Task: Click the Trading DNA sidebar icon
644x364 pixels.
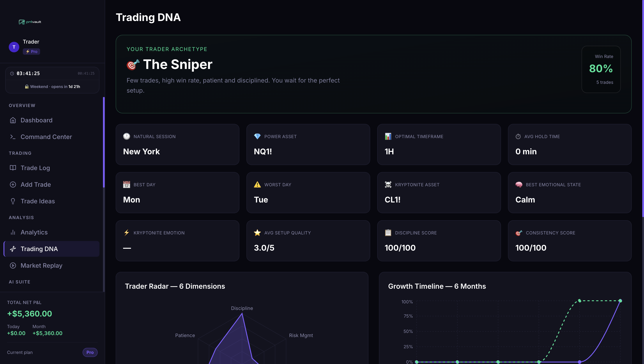Action: point(13,249)
